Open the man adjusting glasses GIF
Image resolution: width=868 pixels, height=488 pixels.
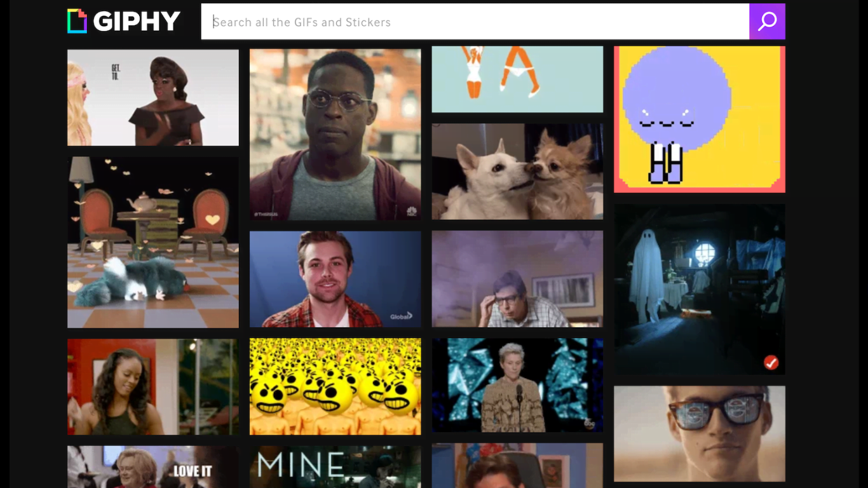click(x=517, y=279)
